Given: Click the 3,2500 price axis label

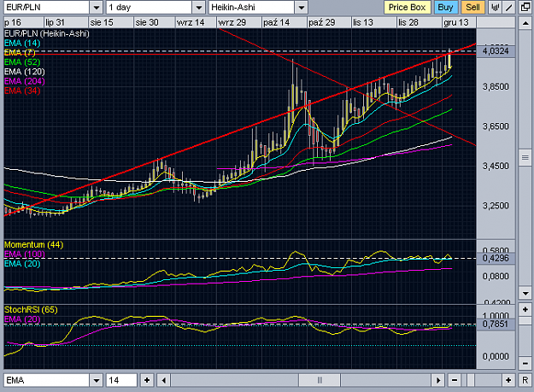Looking at the screenshot, I should pos(496,206).
